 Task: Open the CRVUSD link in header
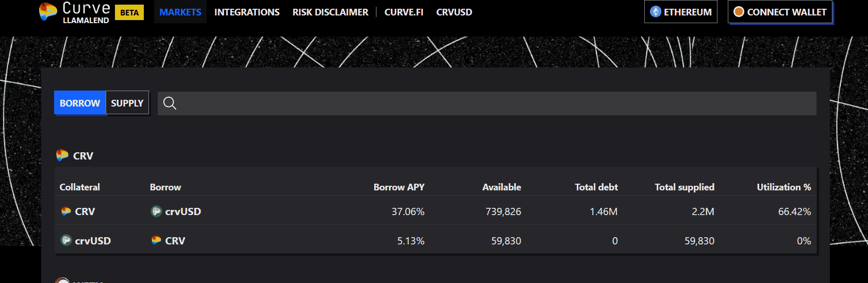[454, 12]
